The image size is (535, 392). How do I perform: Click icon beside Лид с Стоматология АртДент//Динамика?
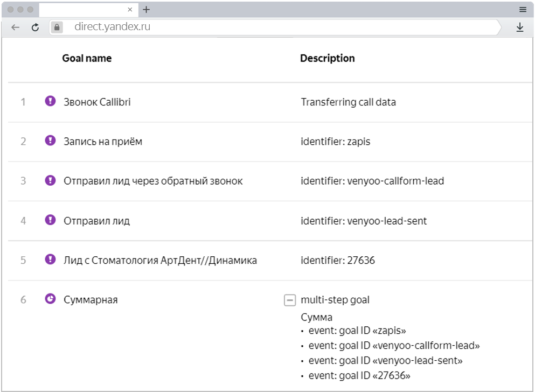pos(51,260)
